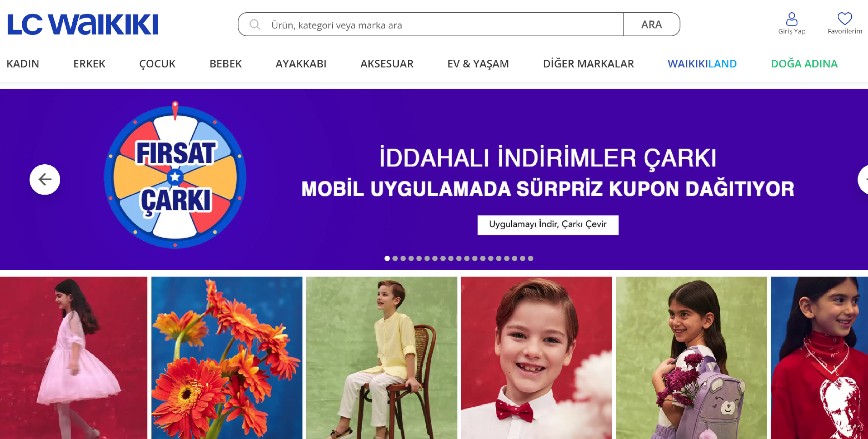The width and height of the screenshot is (868, 439).
Task: Select the last carousel dot indicator
Action: click(531, 258)
